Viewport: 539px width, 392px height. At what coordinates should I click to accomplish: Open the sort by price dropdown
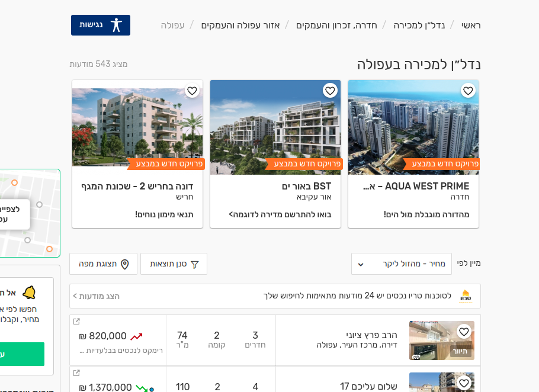(401, 264)
